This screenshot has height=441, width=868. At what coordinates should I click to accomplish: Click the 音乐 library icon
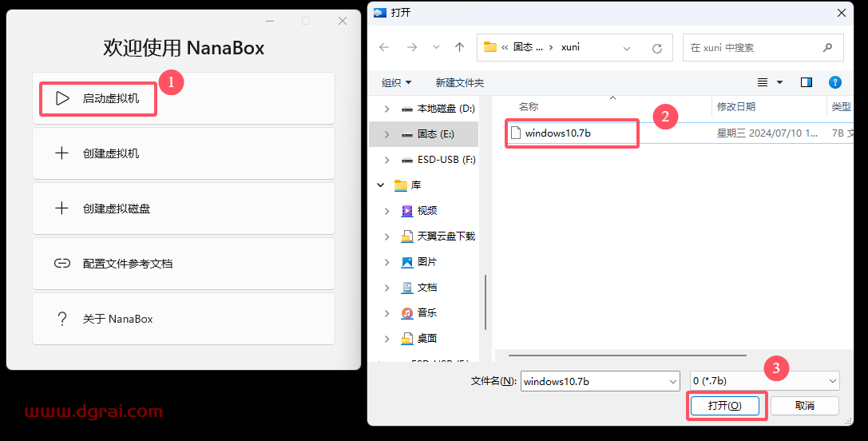(407, 313)
